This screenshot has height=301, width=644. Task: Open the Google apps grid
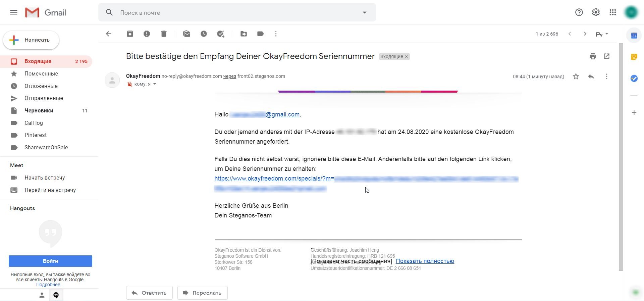point(613,12)
